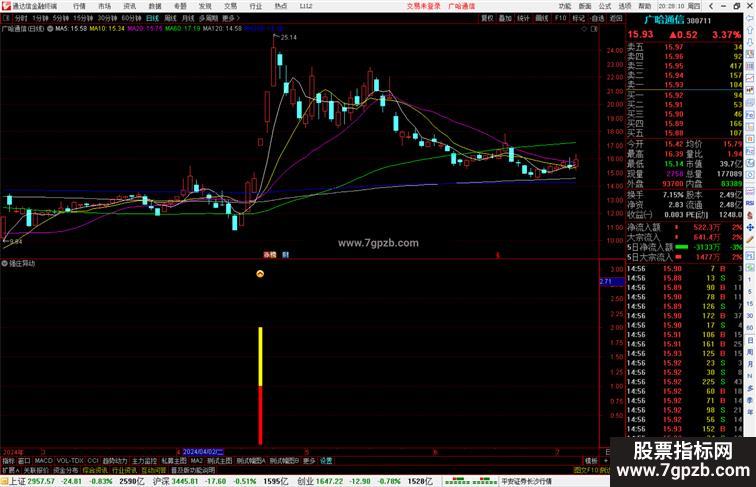Click the sidebar 月 period icon
Viewport: 756px width, 487px height.
tap(750, 364)
